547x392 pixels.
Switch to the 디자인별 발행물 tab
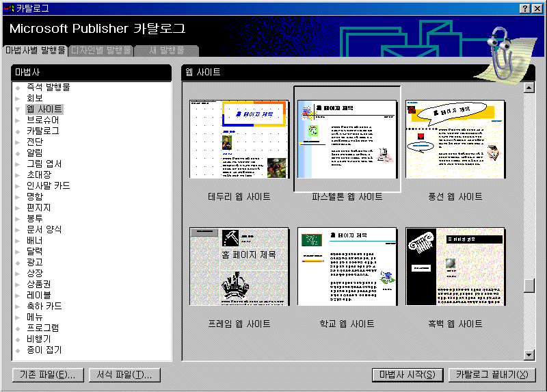coord(101,51)
